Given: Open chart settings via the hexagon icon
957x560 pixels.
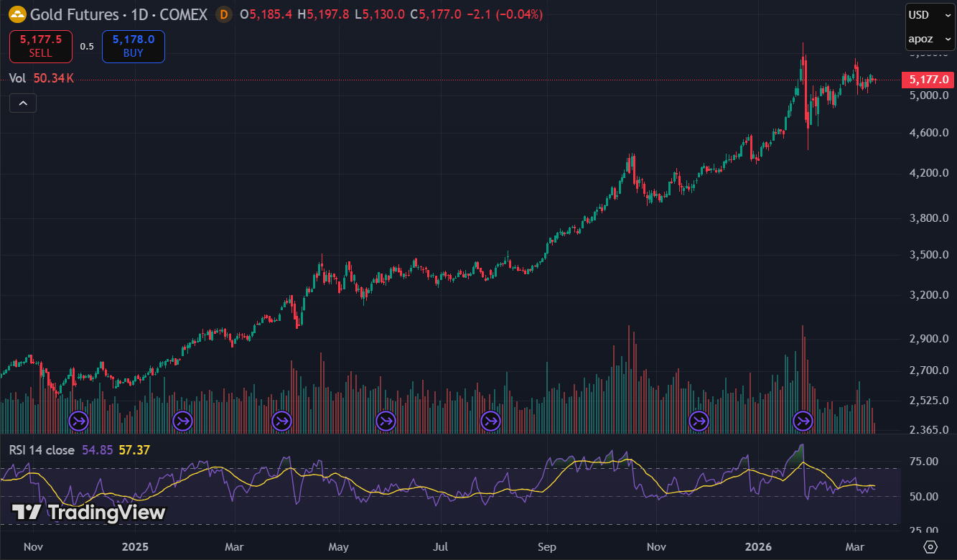Looking at the screenshot, I should (x=931, y=547).
